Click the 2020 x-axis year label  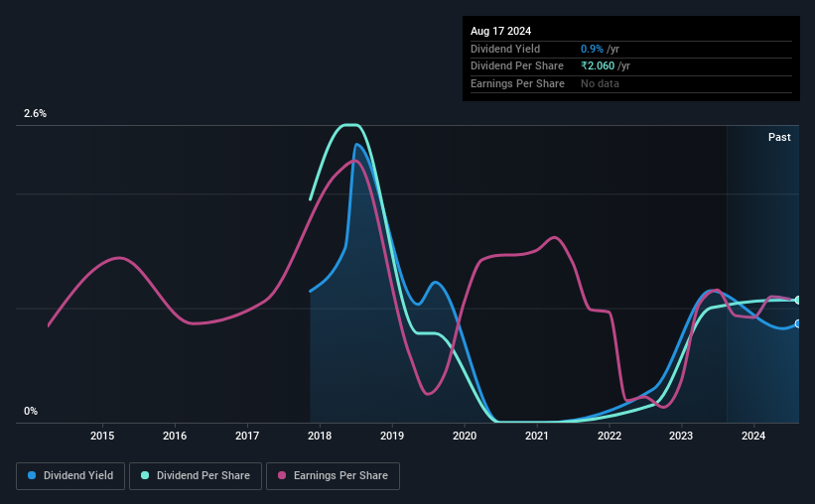[465, 436]
